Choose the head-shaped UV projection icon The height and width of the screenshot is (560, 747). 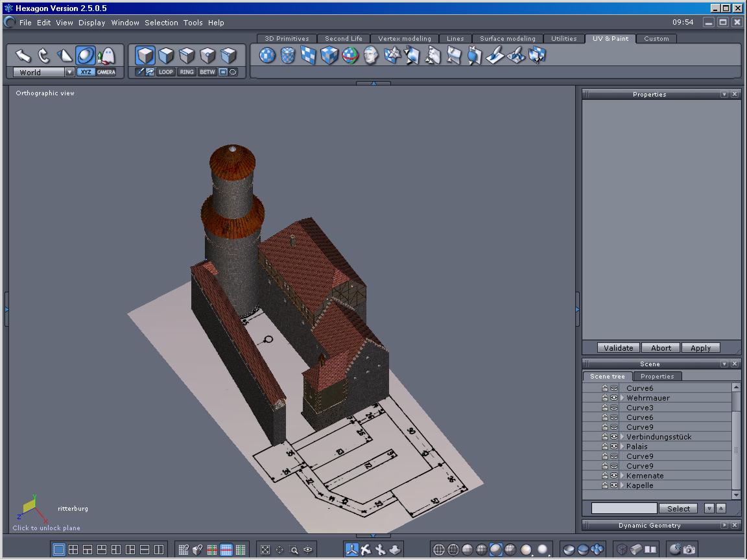point(371,56)
